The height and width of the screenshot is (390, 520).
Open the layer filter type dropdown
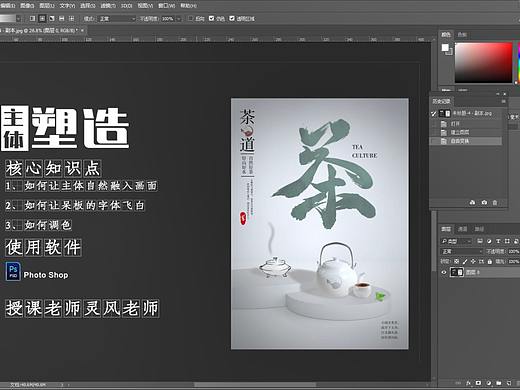(x=457, y=241)
